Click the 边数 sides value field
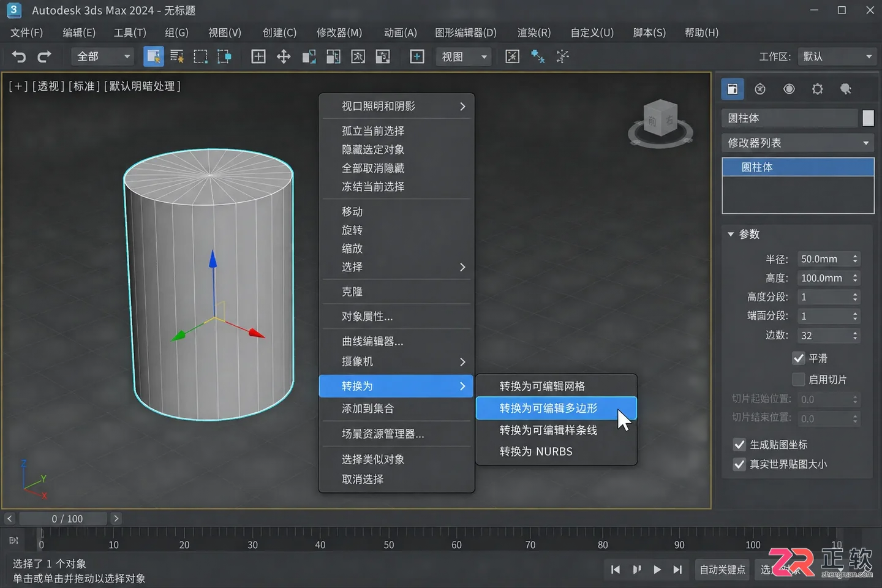882x588 pixels. pos(824,336)
